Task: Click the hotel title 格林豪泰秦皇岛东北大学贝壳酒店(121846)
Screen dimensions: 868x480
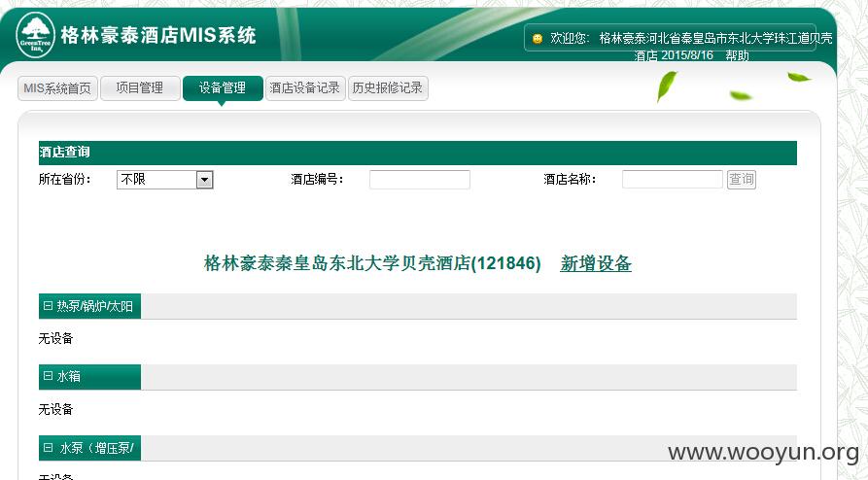Action: (x=372, y=263)
